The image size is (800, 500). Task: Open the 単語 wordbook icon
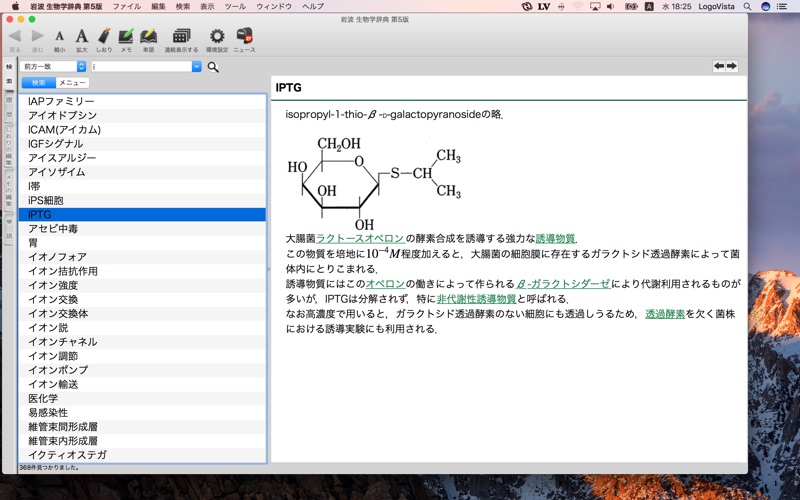pos(148,38)
